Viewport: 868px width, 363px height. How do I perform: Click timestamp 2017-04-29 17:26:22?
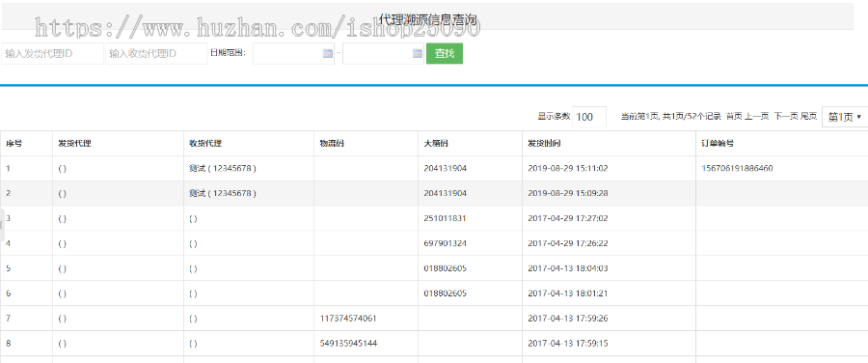568,243
